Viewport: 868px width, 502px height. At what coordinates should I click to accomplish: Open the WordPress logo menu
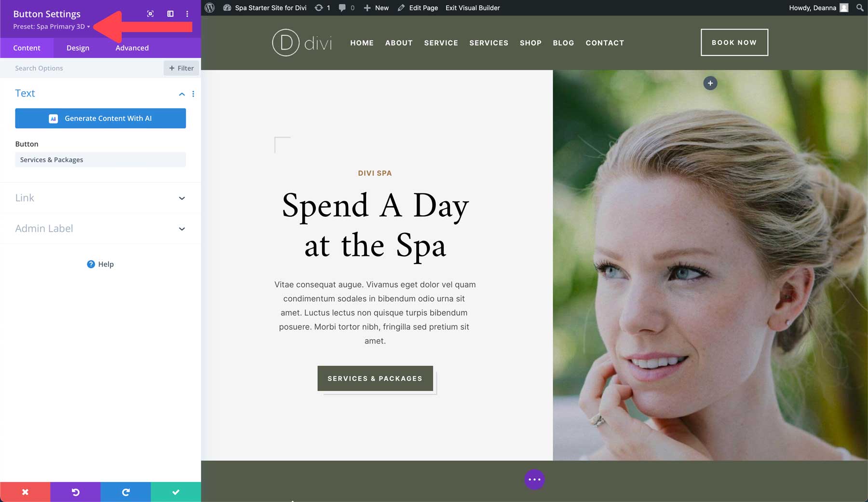point(210,8)
